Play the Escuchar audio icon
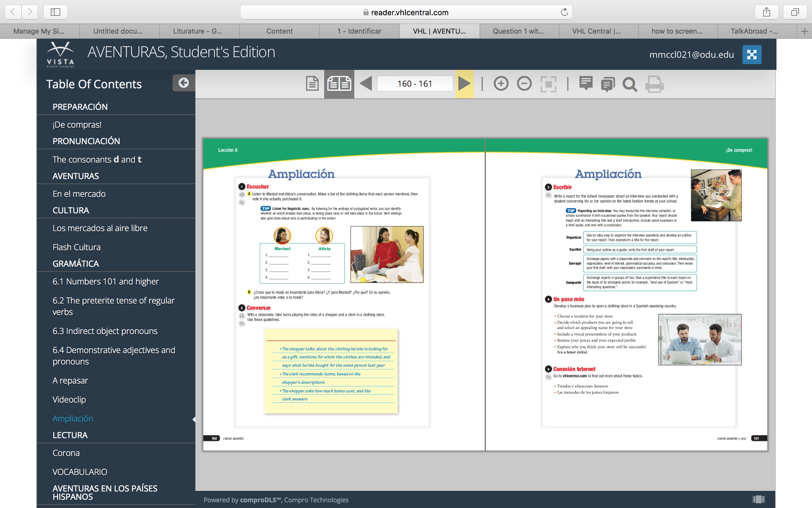 tap(242, 195)
